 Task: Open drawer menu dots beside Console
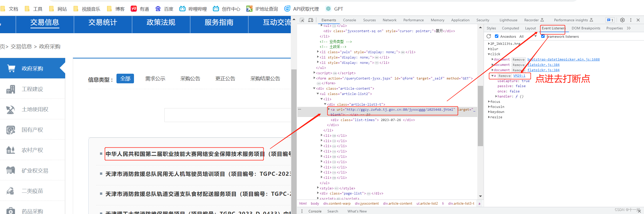point(302,211)
